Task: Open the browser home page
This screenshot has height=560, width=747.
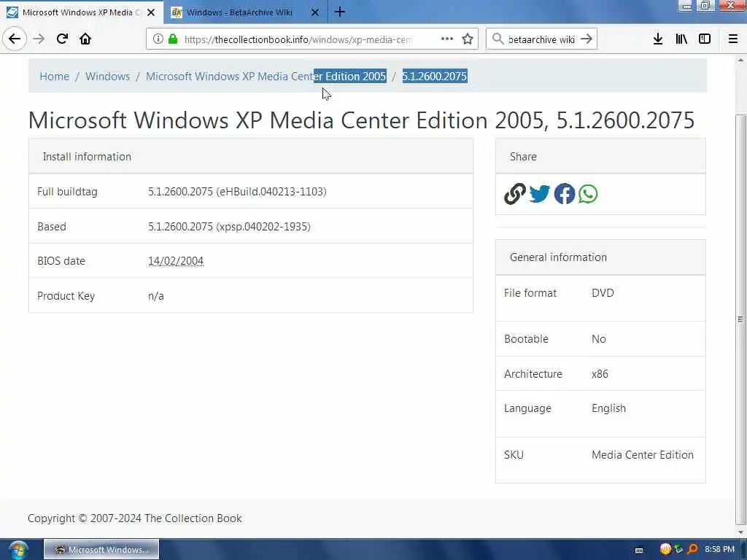Action: (85, 39)
